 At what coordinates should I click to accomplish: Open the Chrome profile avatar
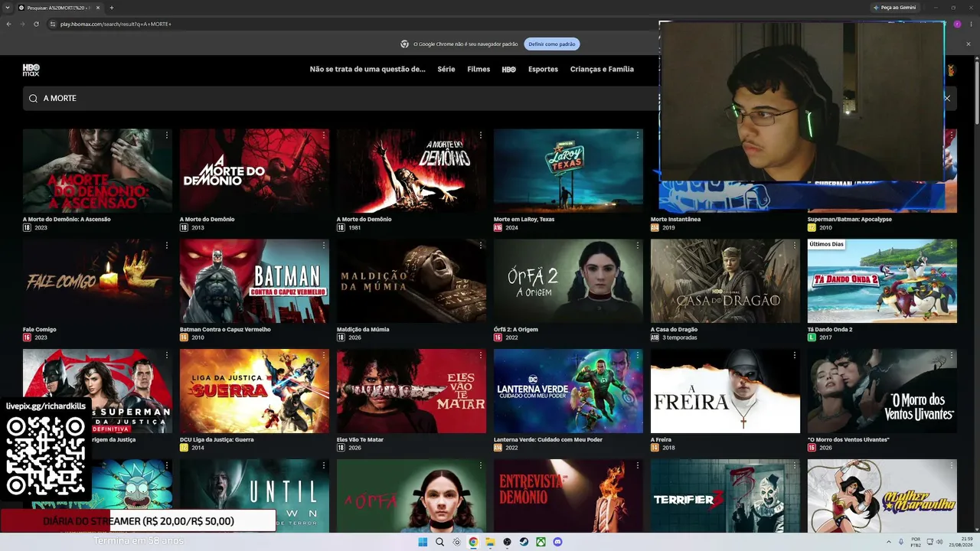pyautogui.click(x=957, y=24)
